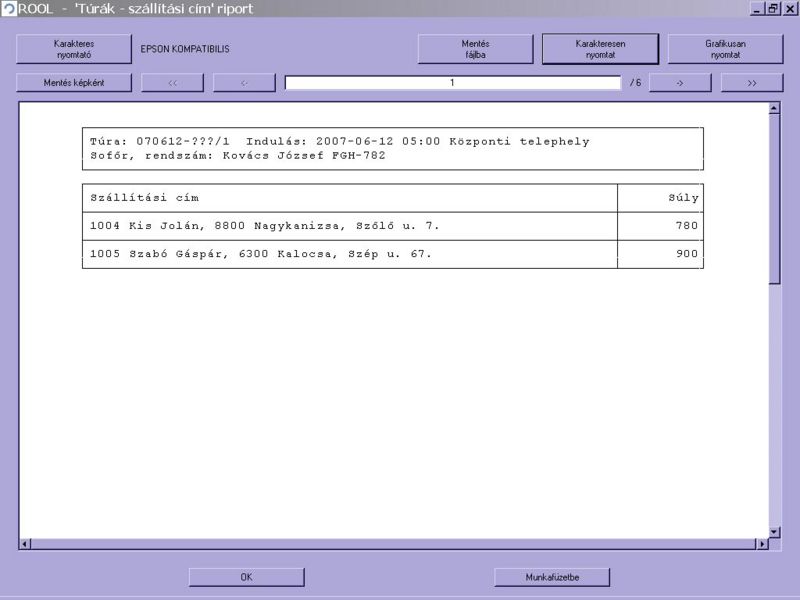Export to workbook via Munkafüzetbe
The image size is (800, 600).
coord(552,577)
